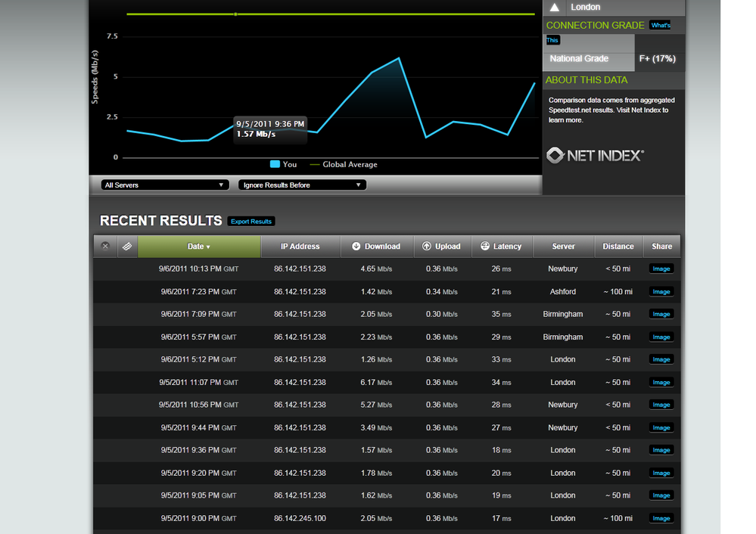This screenshot has width=756, height=534.
Task: Click the Export Results button
Action: (x=250, y=221)
